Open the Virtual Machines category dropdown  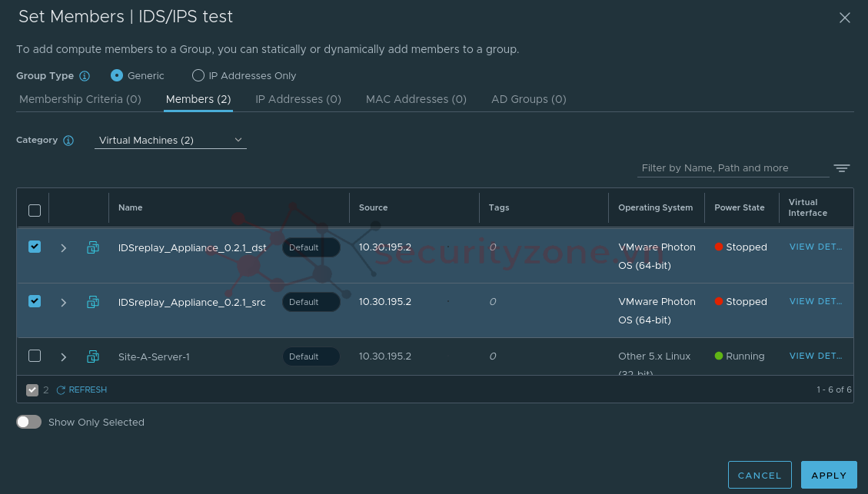tap(170, 141)
